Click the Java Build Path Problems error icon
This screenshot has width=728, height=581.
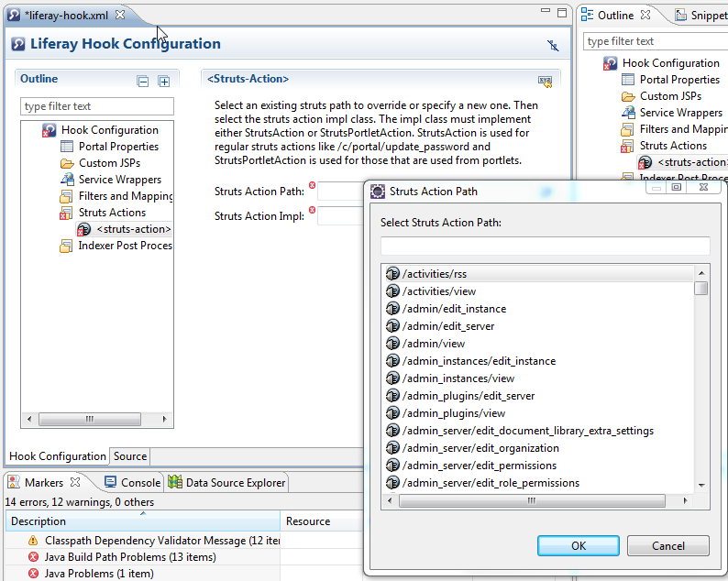(x=34, y=557)
